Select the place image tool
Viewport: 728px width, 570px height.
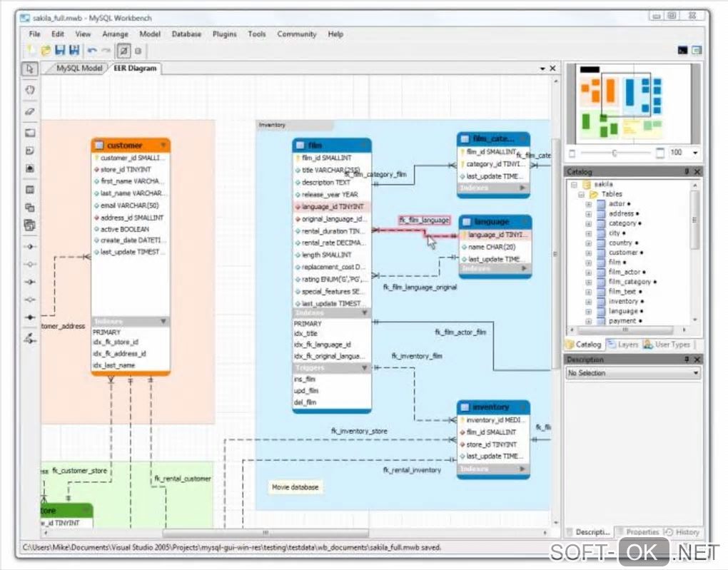coord(30,168)
